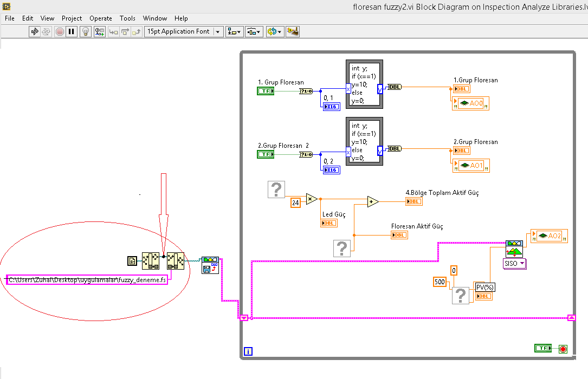
Task: Click the Load Fuzzy System VI icon
Action: point(210,265)
